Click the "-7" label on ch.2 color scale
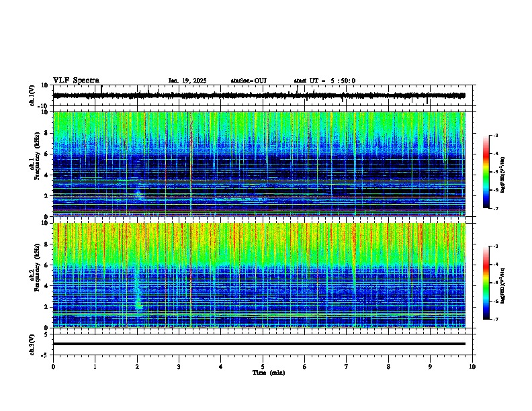Screen dimensions: 532x411 point(496,319)
